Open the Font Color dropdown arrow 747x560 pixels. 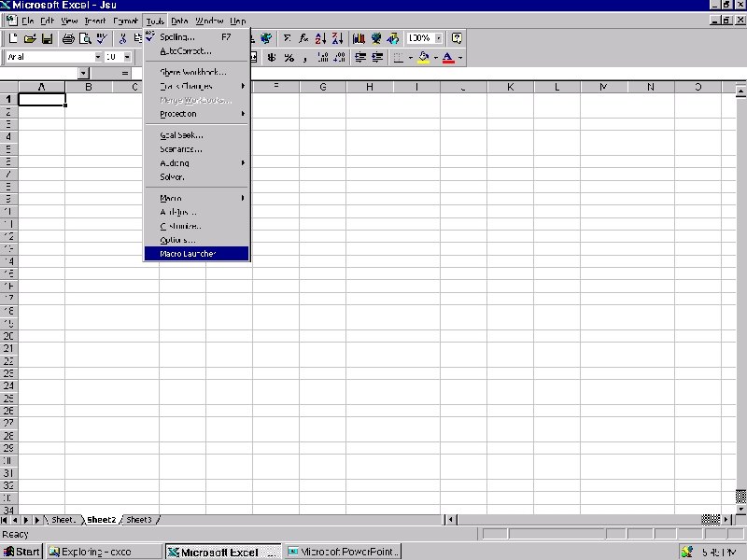(x=460, y=58)
